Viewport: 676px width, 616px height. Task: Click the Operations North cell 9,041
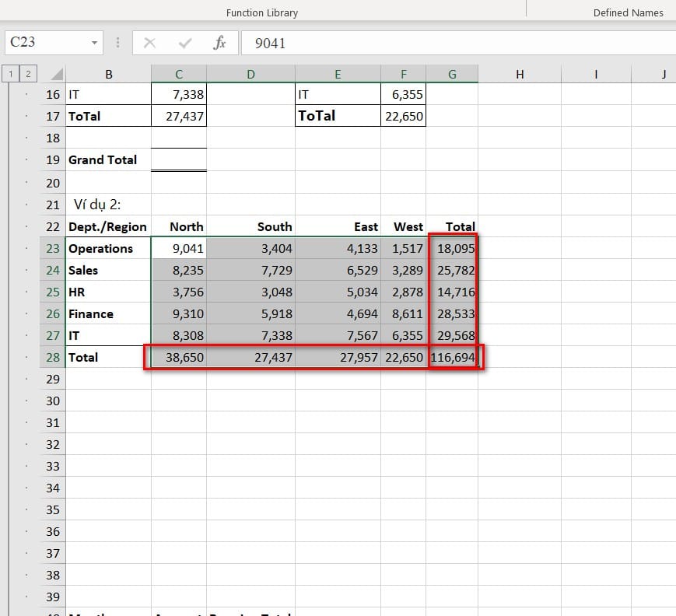[179, 248]
